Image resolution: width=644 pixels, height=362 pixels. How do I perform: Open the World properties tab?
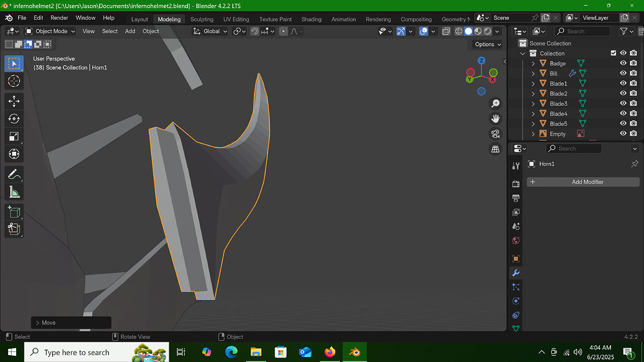click(516, 241)
